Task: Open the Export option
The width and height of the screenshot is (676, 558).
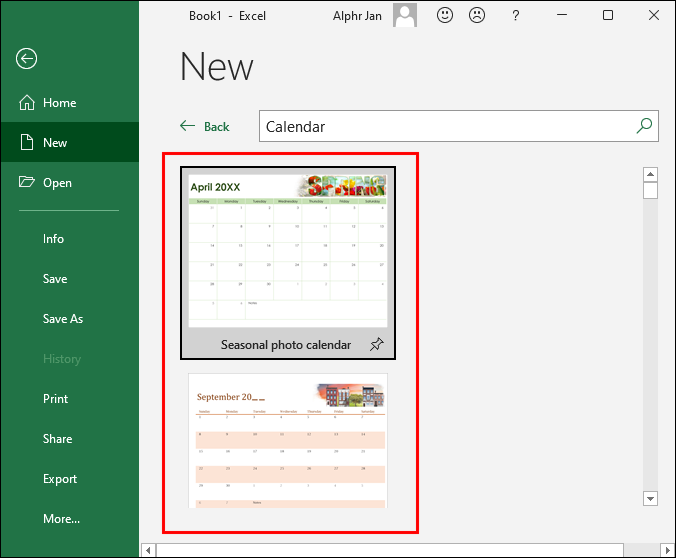Action: click(x=69, y=479)
